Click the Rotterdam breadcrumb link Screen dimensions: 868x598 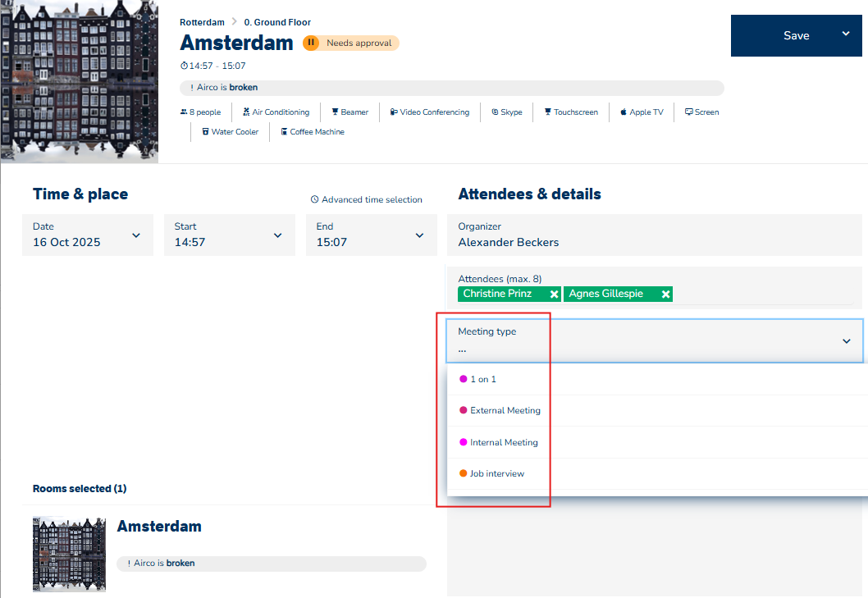(202, 22)
